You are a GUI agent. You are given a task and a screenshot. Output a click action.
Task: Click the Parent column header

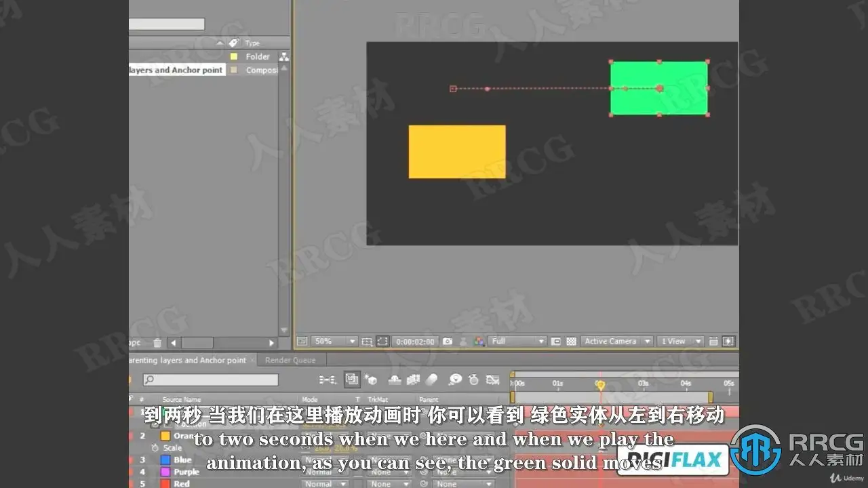(429, 400)
